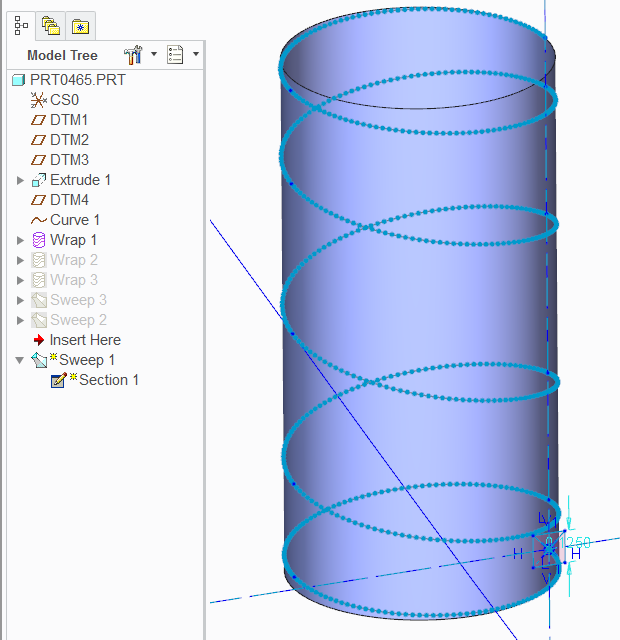Screen dimensions: 620x640
Task: Click the suppressed Wrap 3 icon
Action: tap(39, 280)
